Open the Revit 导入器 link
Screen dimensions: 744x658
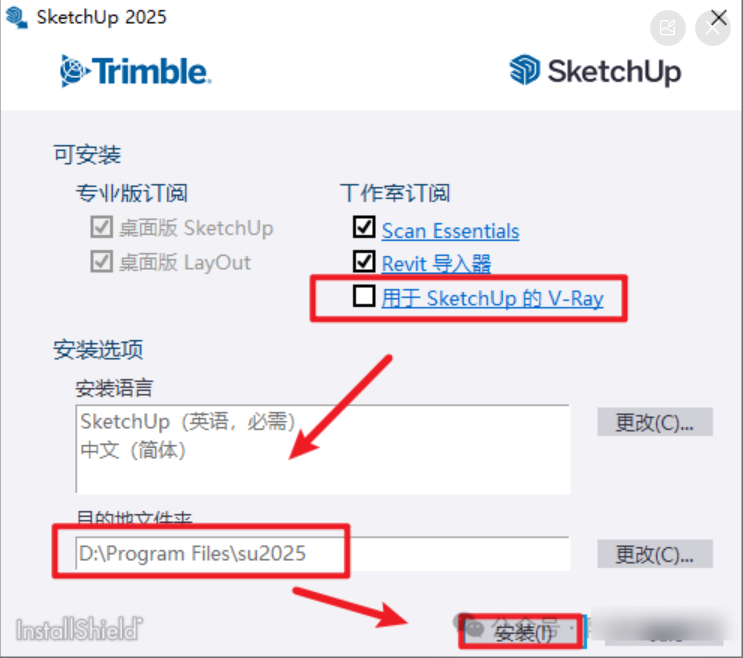pyautogui.click(x=437, y=264)
